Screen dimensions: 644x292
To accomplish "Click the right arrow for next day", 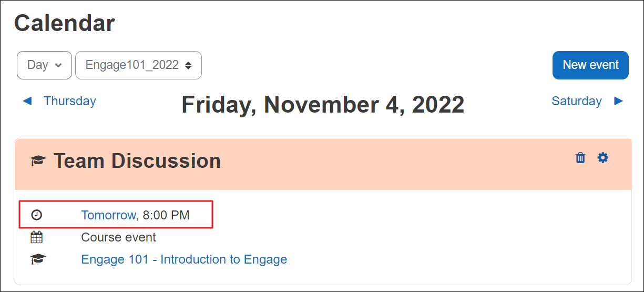I will pos(619,101).
